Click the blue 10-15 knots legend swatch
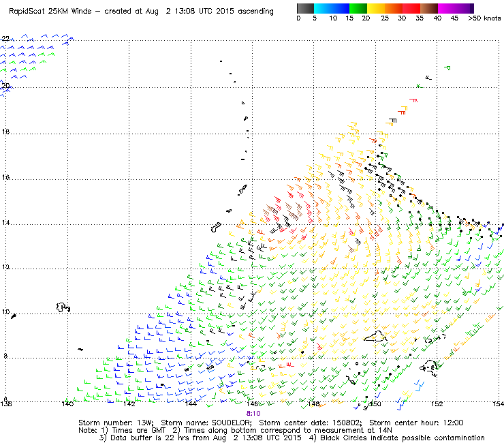The image size is (504, 443). coord(341,8)
